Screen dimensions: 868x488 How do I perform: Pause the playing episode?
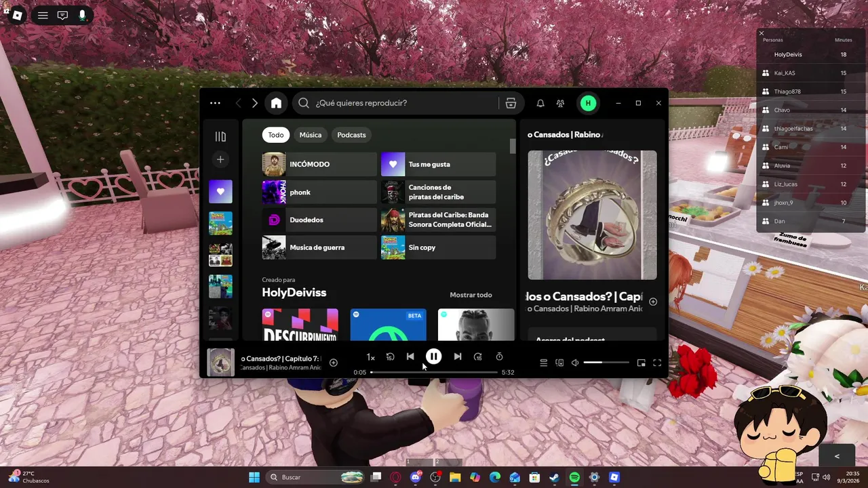433,357
